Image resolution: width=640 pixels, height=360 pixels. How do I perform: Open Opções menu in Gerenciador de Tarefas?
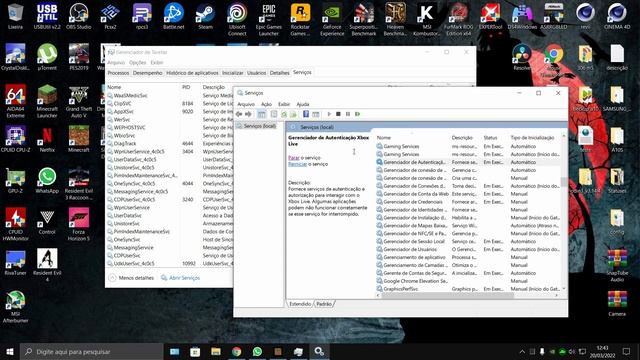click(138, 63)
